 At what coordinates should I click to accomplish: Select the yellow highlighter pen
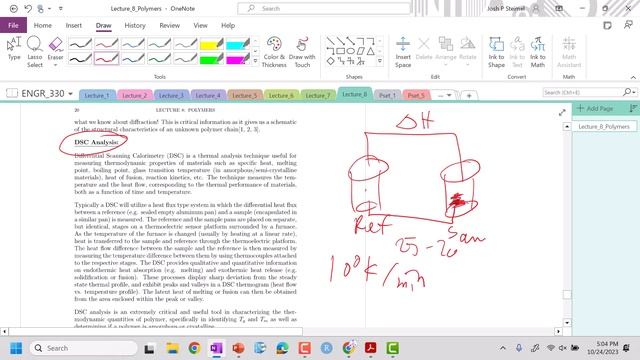(211, 44)
